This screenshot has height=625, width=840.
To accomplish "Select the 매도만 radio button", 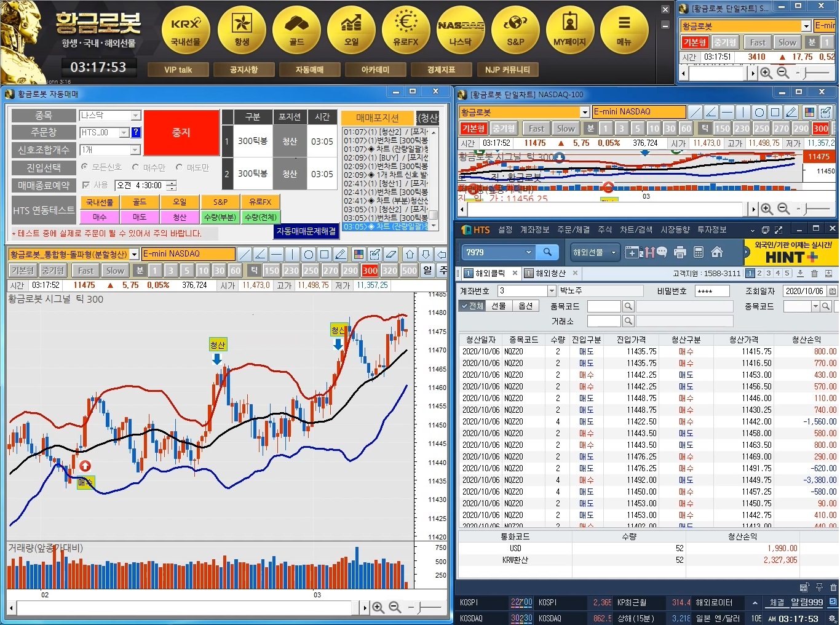I will tap(179, 167).
